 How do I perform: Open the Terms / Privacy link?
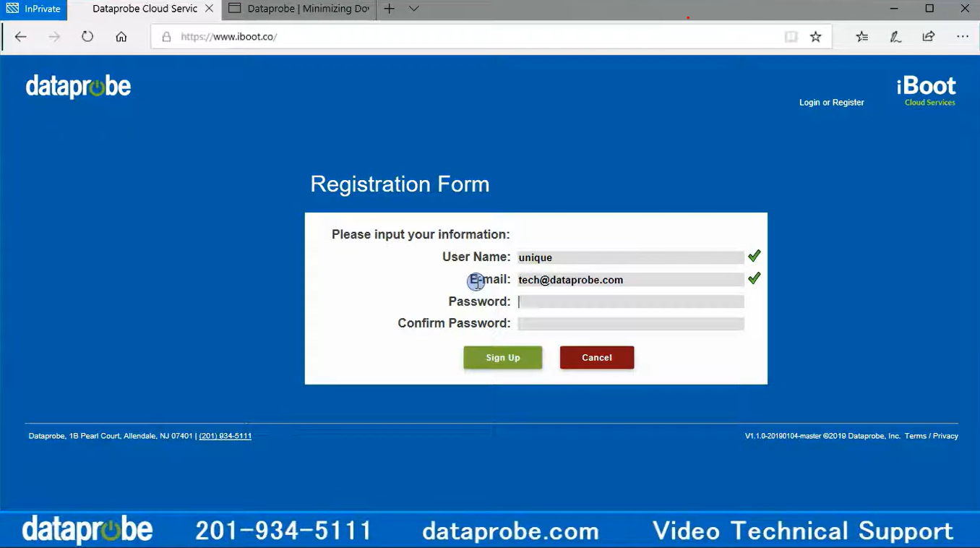point(931,436)
